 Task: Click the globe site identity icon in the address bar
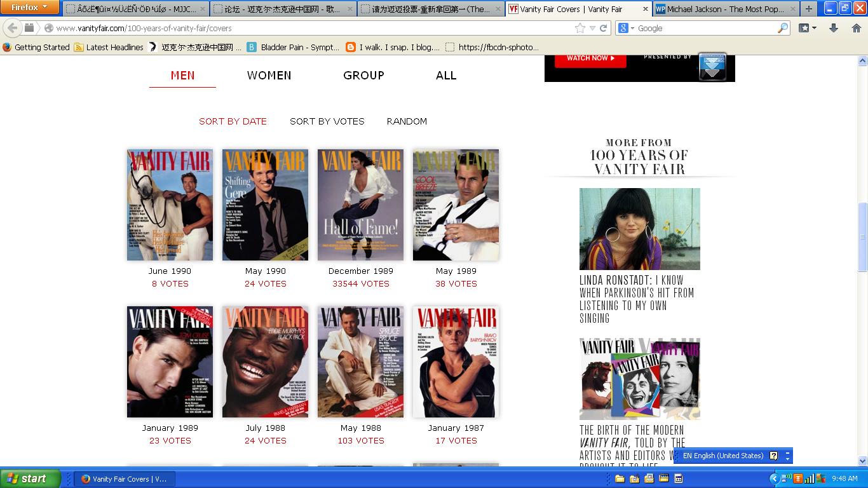coord(48,28)
